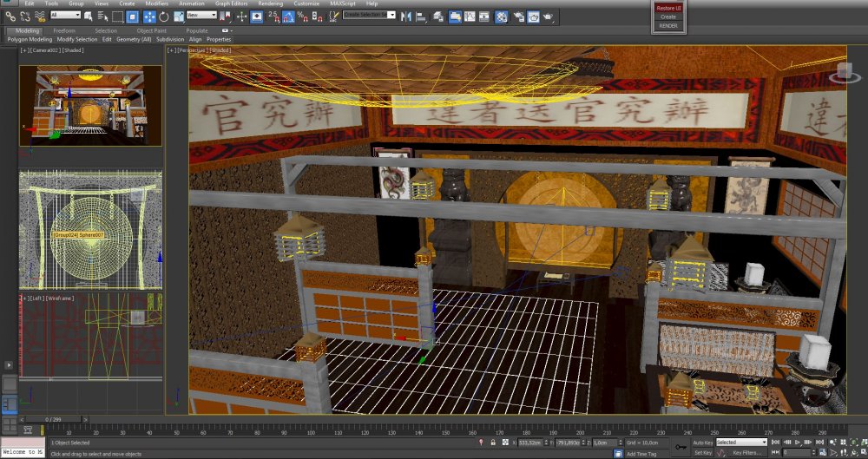Click the teapot Render Production icon
This screenshot has height=459, width=868.
point(549,16)
